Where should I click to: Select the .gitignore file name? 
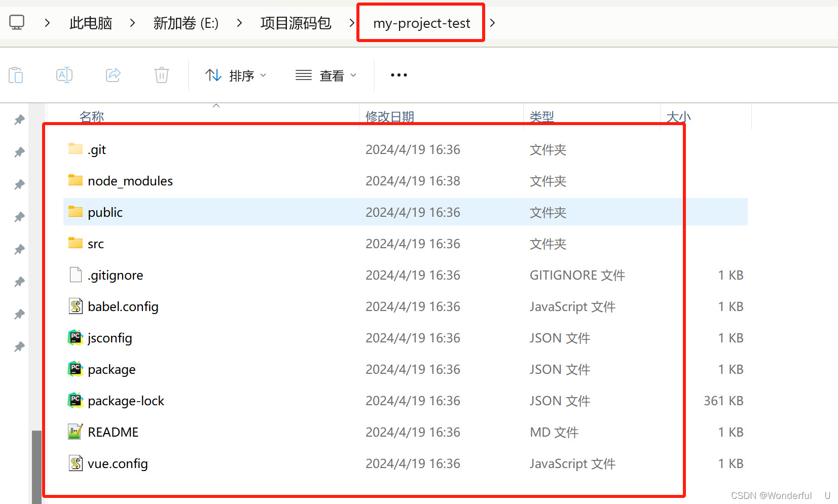[x=116, y=275]
